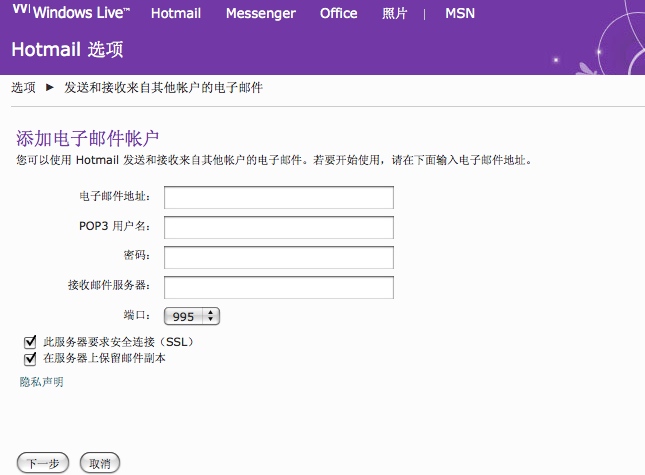The width and height of the screenshot is (645, 475).
Task: Select the 密码 input box
Action: tap(279, 257)
